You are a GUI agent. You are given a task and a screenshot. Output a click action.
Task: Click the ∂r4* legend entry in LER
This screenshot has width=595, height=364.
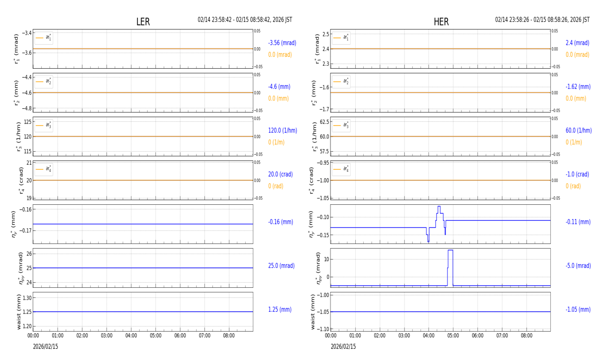click(44, 169)
